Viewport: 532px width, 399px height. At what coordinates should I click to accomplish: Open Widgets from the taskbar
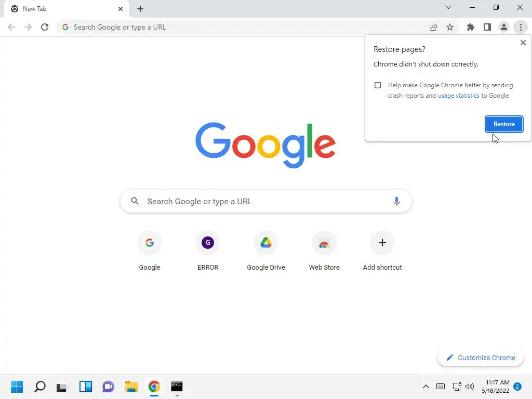point(86,387)
